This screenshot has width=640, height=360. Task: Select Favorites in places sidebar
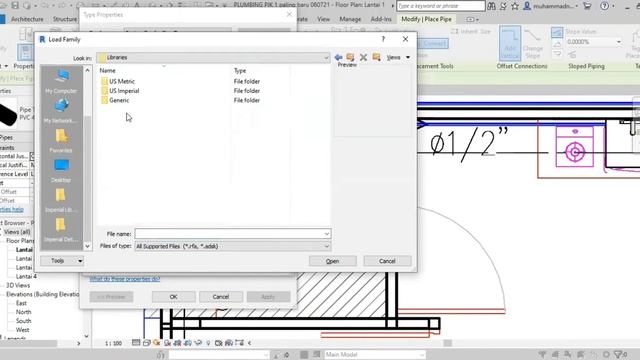(x=61, y=141)
